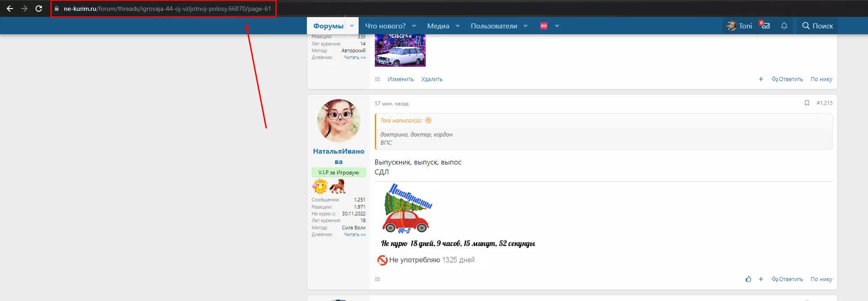The width and height of the screenshot is (868, 301).
Task: Focus the ne-kurim.ru address bar
Action: 163,9
